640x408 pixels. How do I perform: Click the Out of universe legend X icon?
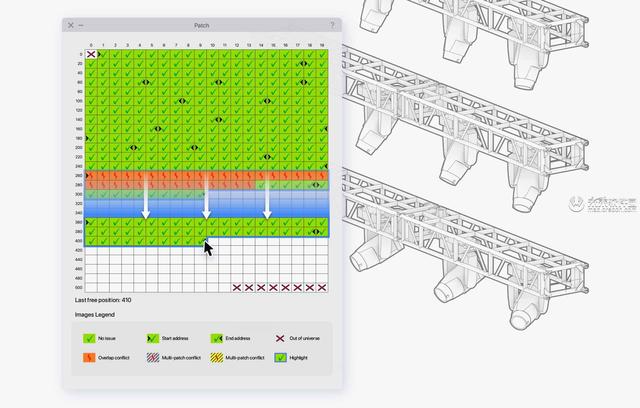[x=280, y=338]
